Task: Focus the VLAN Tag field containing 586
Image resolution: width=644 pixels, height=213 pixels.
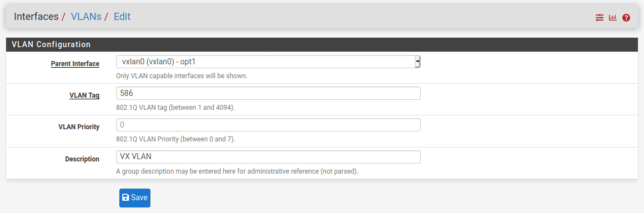Action: 268,93
